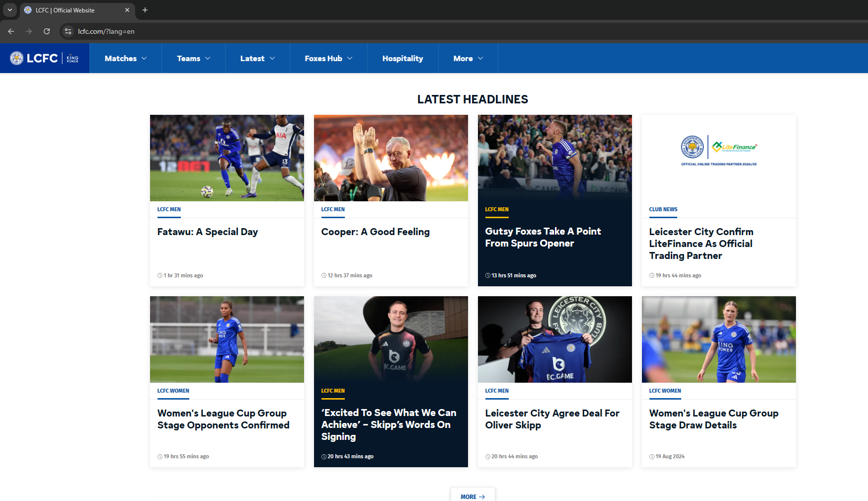Click Vardy celebrating photo thumbnail
The height and width of the screenshot is (501, 868).
tap(555, 158)
